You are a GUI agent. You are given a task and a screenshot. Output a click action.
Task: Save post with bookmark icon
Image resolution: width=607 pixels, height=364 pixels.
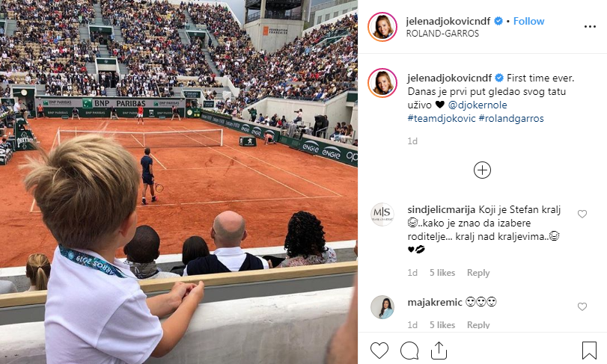pos(589,351)
